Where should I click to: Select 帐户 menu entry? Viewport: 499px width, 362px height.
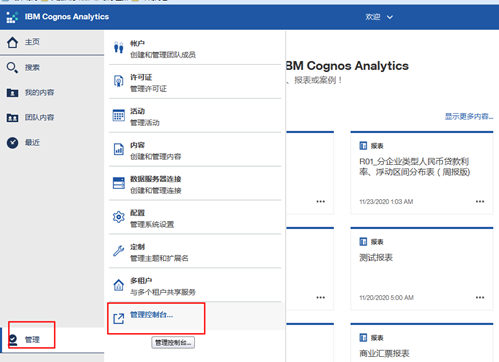pyautogui.click(x=195, y=48)
